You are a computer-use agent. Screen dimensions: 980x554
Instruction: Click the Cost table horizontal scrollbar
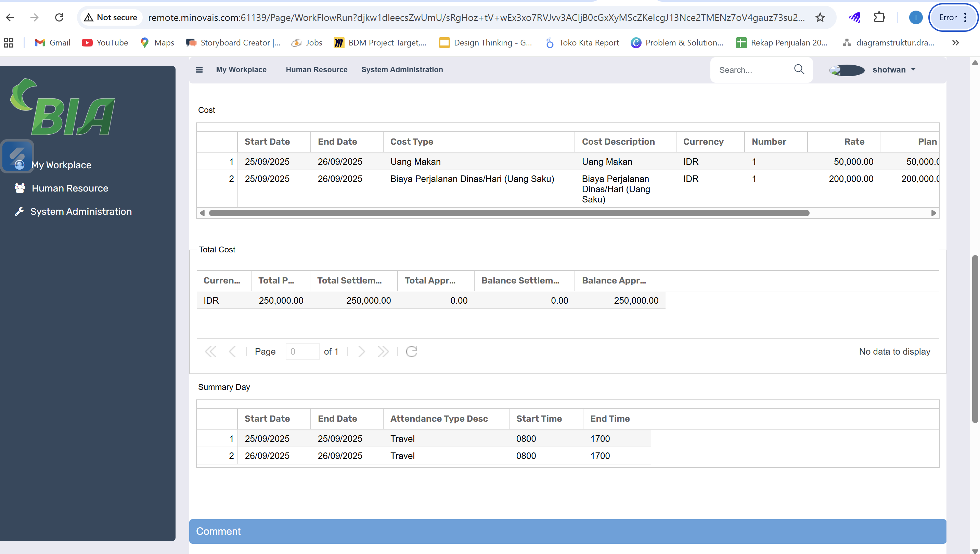click(x=509, y=213)
